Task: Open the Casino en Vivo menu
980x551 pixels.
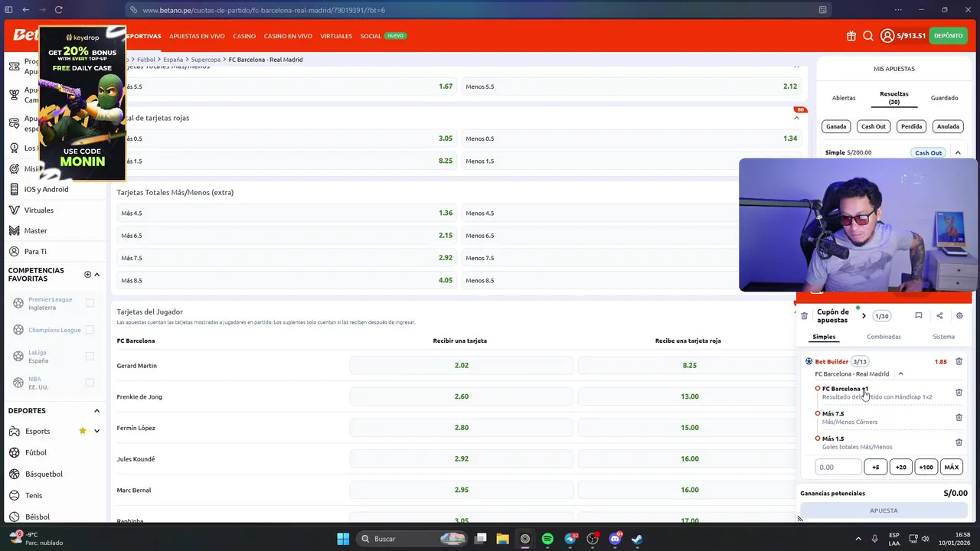Action: tap(288, 36)
